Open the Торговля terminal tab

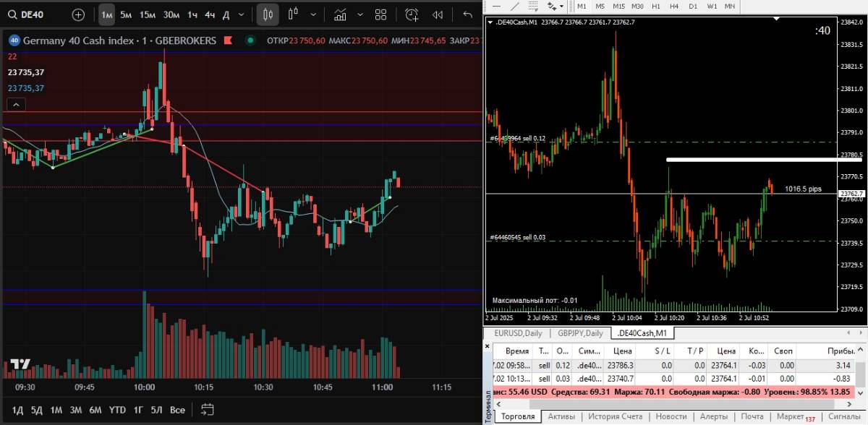[518, 417]
